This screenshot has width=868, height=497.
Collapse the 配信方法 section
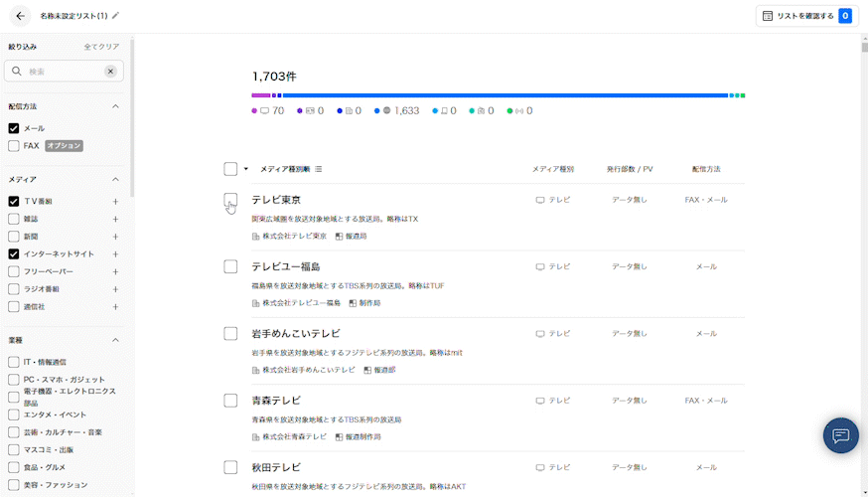pos(115,106)
